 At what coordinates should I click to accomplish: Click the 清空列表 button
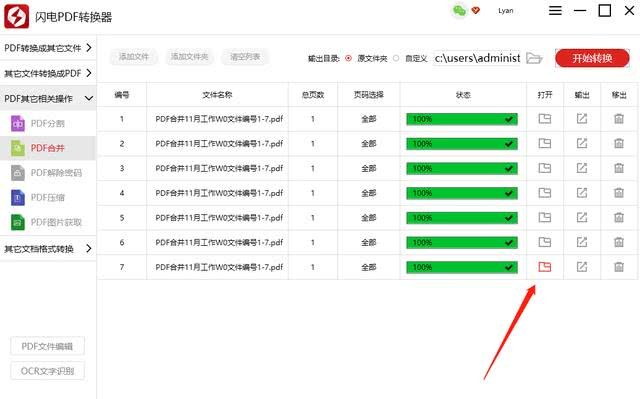click(x=245, y=57)
